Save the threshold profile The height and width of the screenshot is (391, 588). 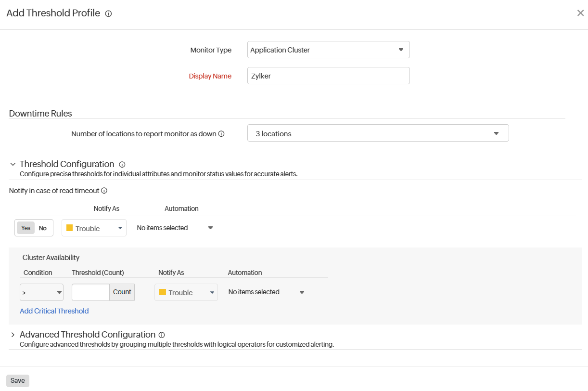point(17,380)
